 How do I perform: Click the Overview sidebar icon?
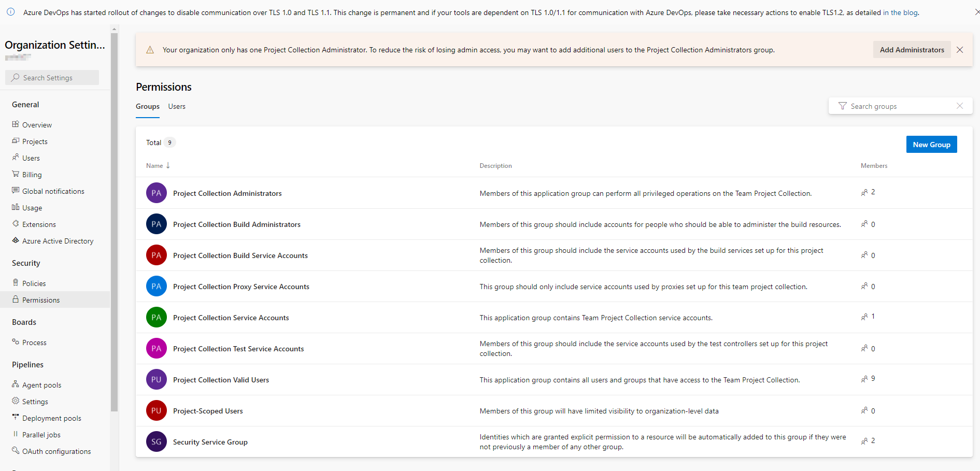(16, 124)
